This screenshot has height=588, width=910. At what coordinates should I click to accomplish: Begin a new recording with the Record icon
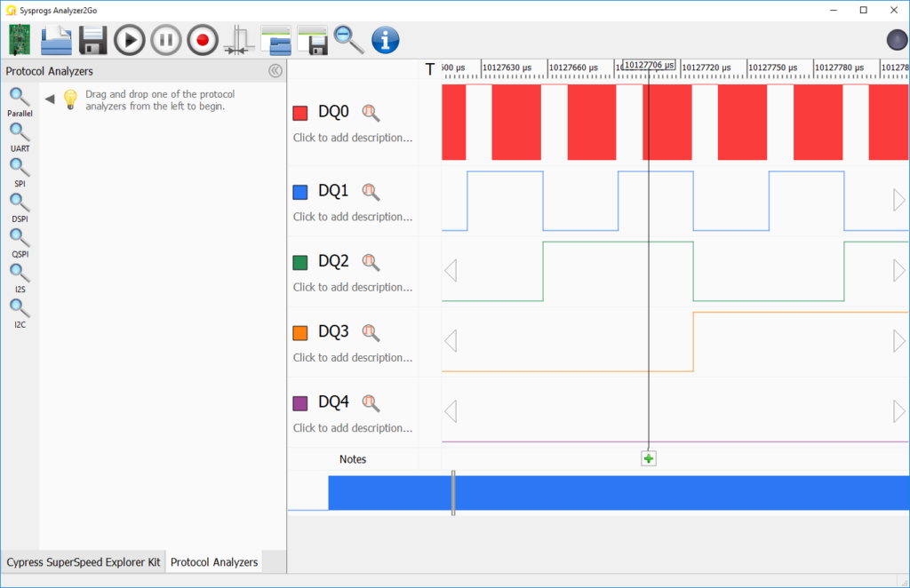tap(202, 39)
